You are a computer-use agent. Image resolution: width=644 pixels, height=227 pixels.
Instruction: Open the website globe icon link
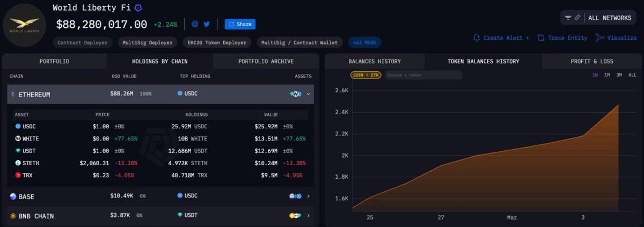pyautogui.click(x=195, y=24)
